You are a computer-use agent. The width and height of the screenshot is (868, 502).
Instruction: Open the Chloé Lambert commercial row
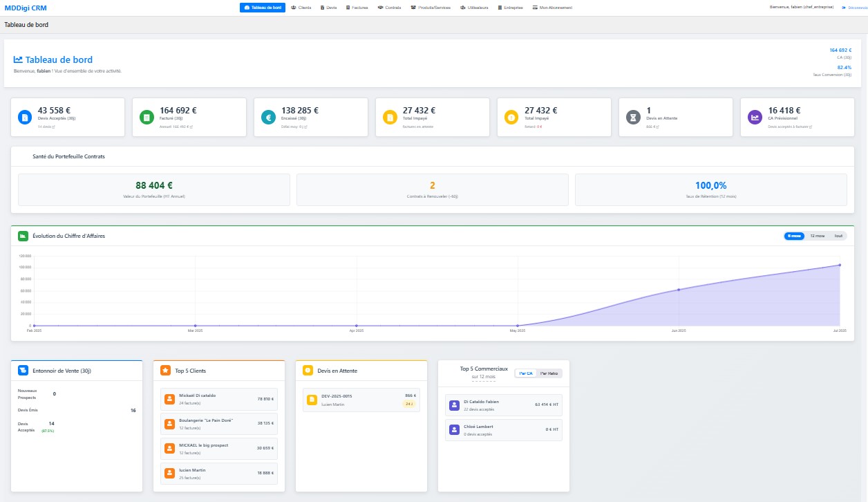(x=503, y=430)
